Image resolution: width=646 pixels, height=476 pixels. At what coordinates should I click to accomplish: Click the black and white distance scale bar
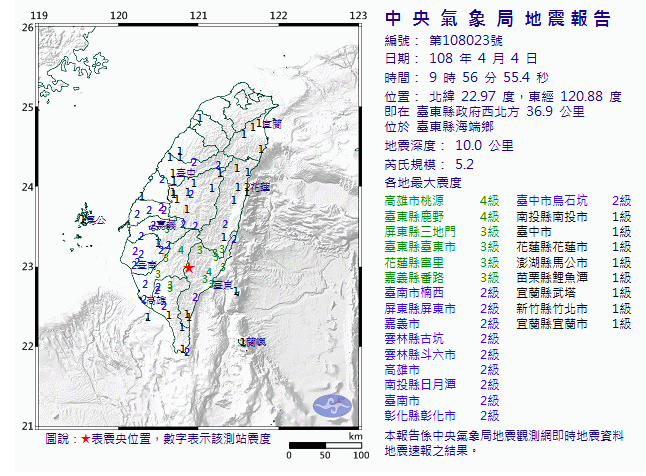point(325,445)
